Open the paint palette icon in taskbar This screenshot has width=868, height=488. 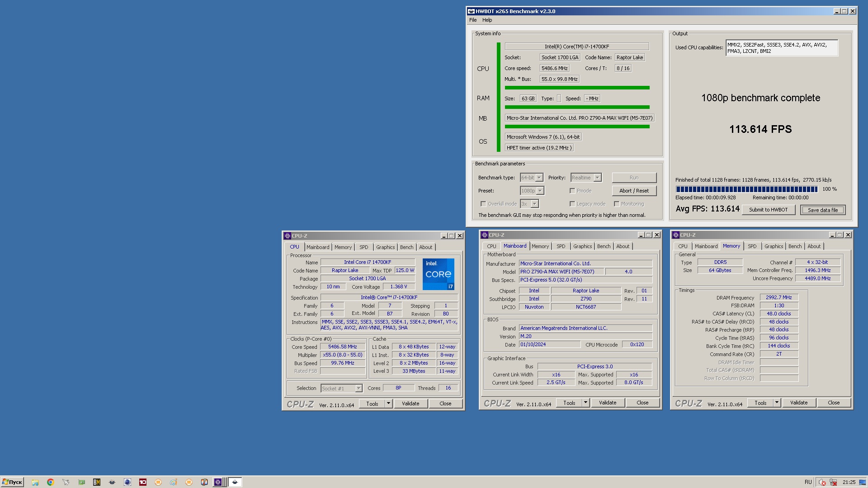point(174,482)
